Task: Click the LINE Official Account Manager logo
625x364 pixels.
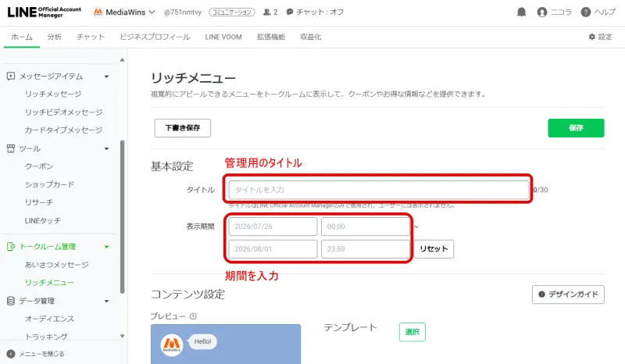Action: pos(45,12)
